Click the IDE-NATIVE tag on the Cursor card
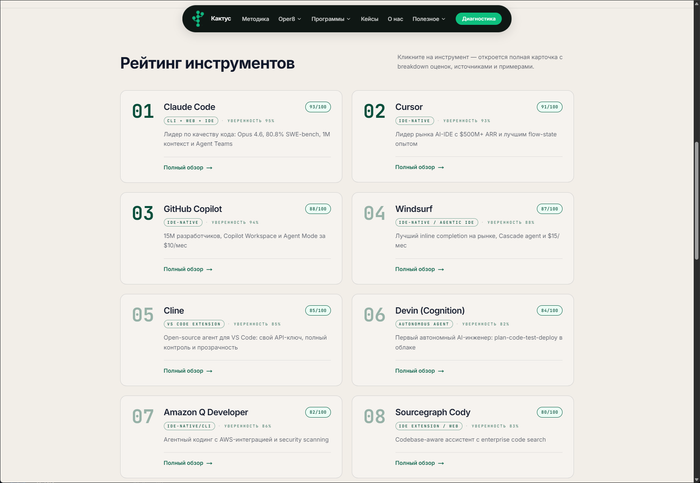 [x=414, y=121]
